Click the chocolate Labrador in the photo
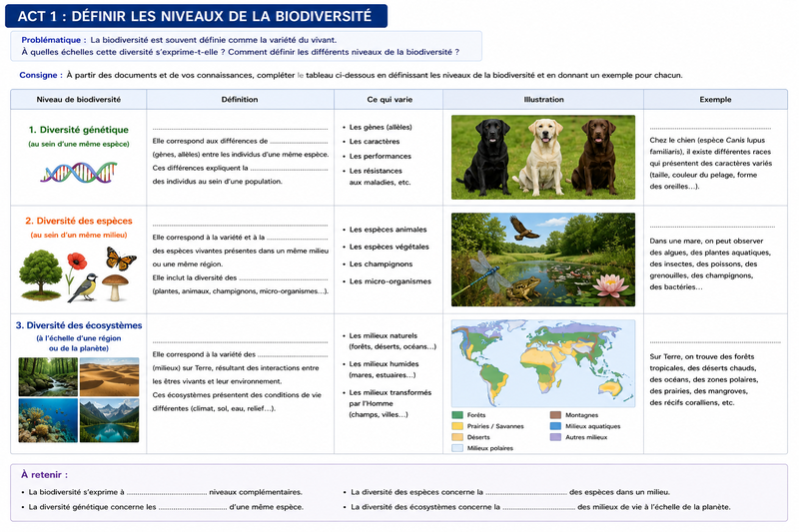Image resolution: width=799 pixels, height=532 pixels. pos(596,157)
